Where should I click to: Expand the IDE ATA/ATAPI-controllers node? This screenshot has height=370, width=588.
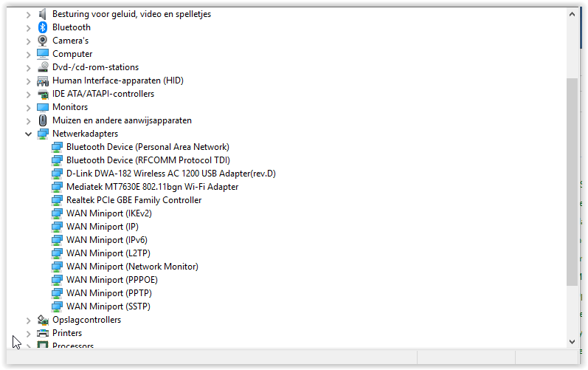tap(29, 95)
